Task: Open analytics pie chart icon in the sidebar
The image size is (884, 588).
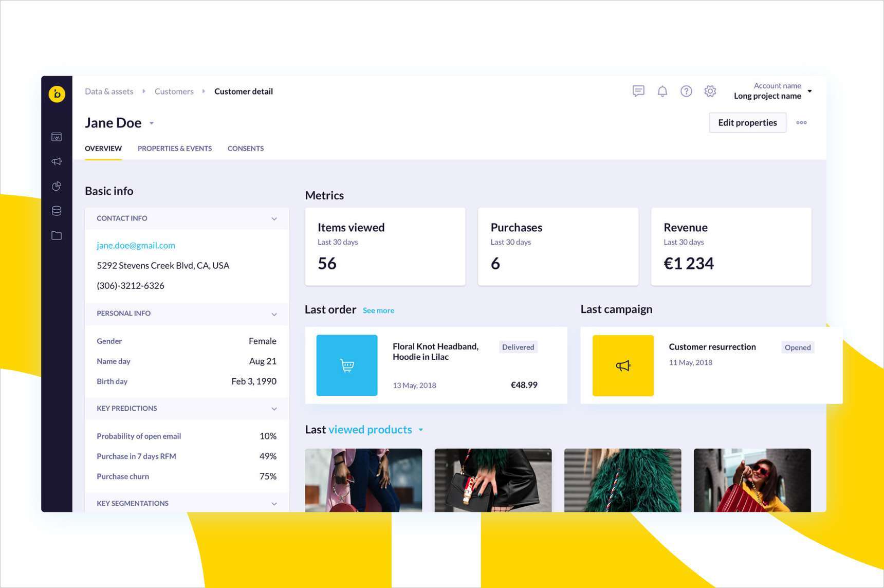Action: pyautogui.click(x=57, y=186)
